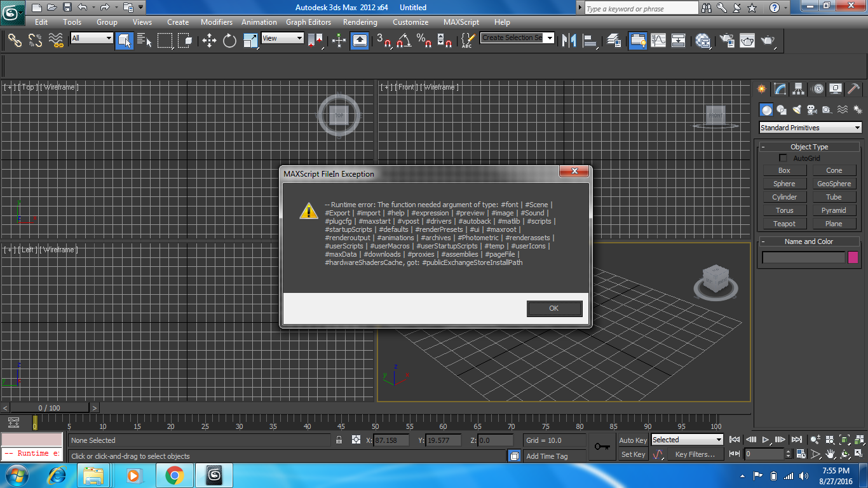Open Rendered Frame Window
Screen dimensions: 868x488
coord(747,41)
